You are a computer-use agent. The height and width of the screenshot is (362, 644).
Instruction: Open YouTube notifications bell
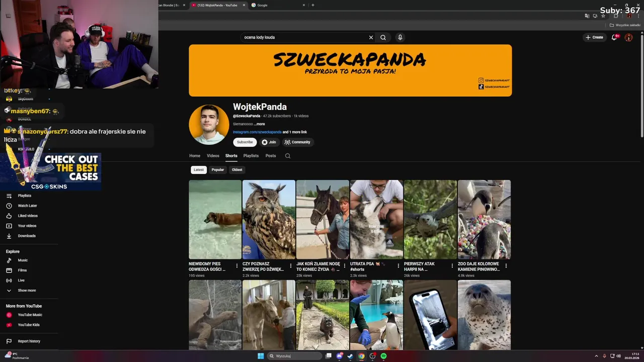(614, 37)
